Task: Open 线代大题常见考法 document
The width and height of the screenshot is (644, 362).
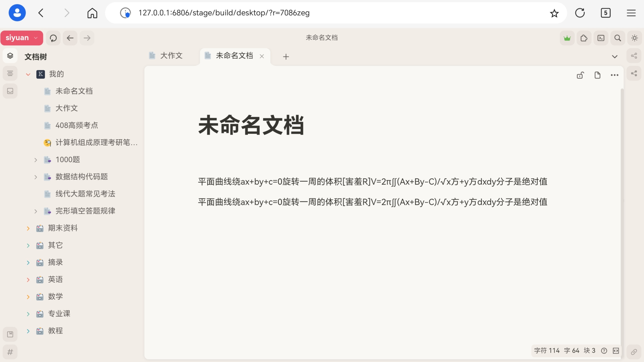Action: pyautogui.click(x=85, y=194)
